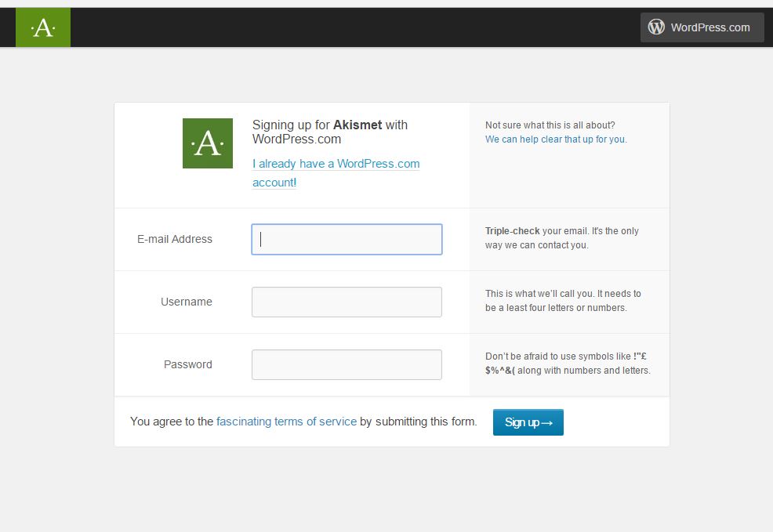The width and height of the screenshot is (773, 532).
Task: Click the large green Akismet logo in the form
Action: (207, 143)
